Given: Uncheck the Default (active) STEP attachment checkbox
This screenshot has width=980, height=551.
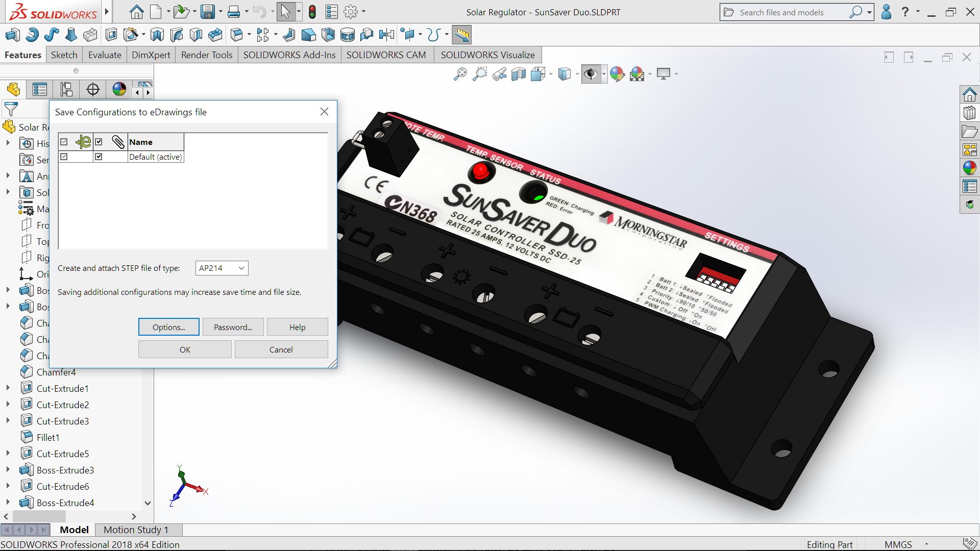Looking at the screenshot, I should (x=99, y=157).
